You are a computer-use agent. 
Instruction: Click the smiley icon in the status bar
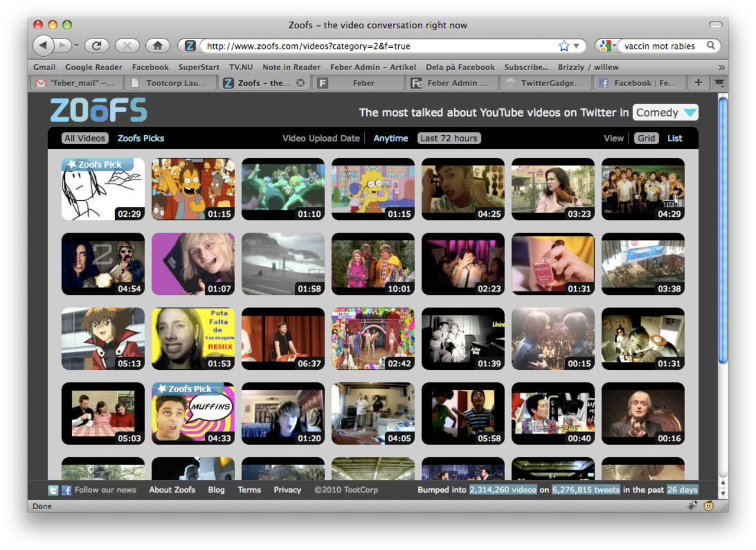[x=708, y=506]
